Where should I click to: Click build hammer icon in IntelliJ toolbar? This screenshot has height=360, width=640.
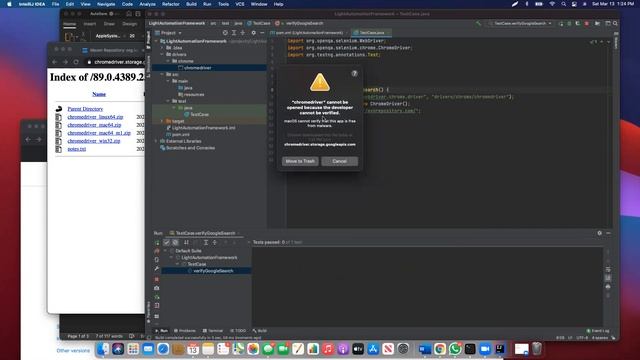[x=478, y=24]
